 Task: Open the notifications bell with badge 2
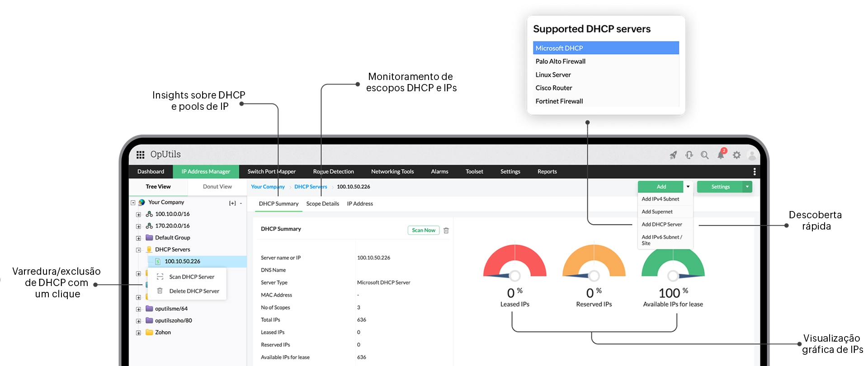point(721,154)
